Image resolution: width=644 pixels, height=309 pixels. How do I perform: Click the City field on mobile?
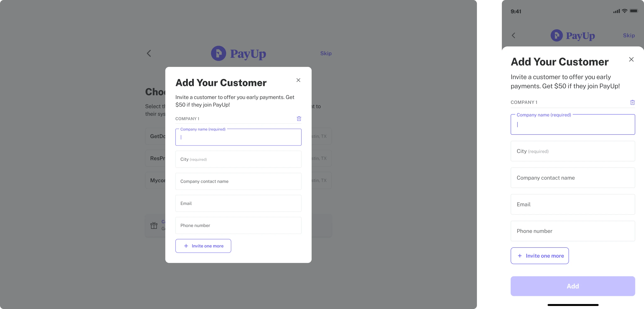point(573,151)
